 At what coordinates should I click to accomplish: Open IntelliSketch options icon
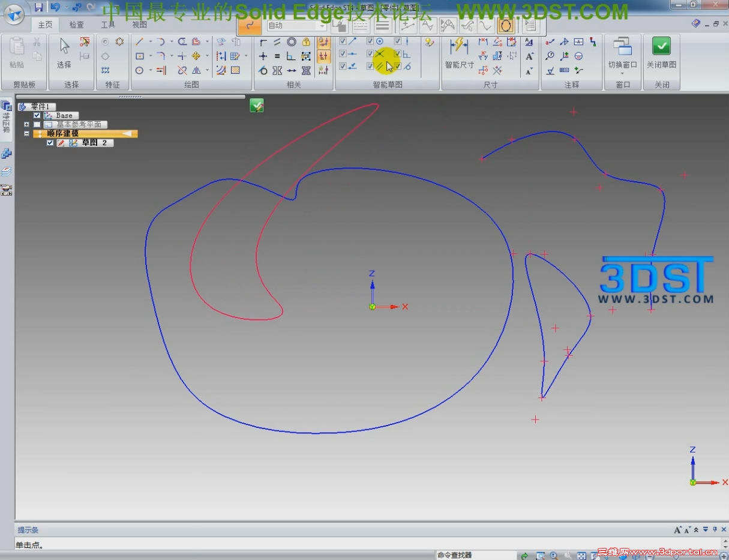tap(429, 41)
